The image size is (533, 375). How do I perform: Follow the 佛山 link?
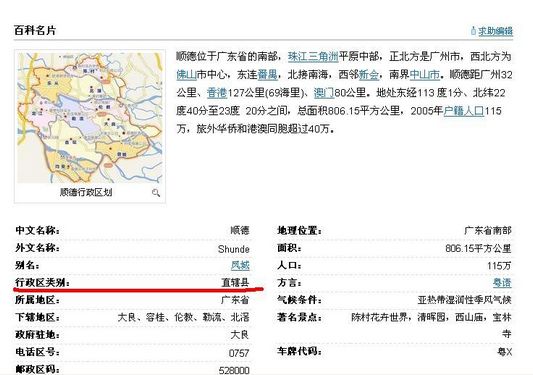pos(186,74)
